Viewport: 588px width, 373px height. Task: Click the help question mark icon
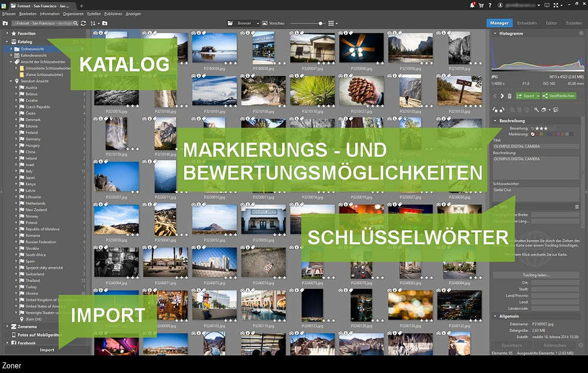click(490, 5)
